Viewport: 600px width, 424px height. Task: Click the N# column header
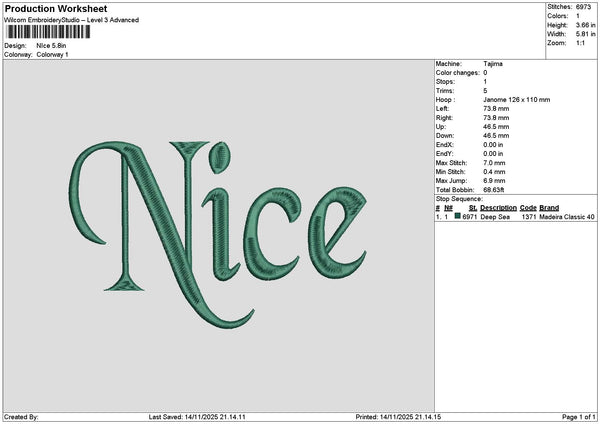448,208
